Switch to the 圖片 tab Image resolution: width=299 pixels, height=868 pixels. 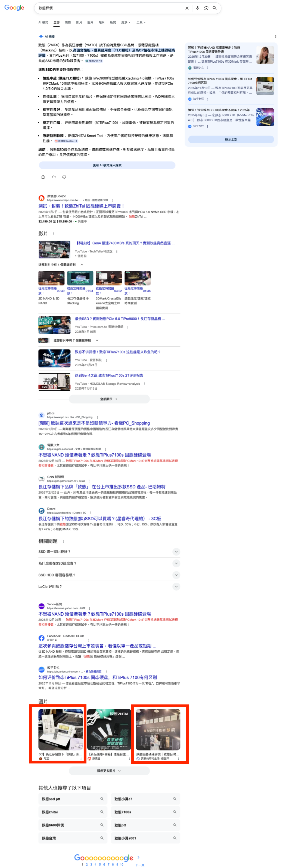pos(90,22)
